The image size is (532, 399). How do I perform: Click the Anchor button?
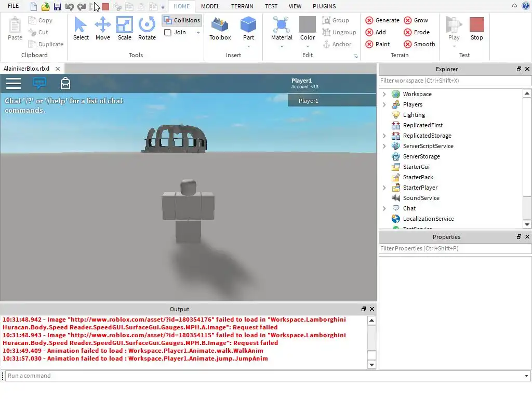coord(337,44)
